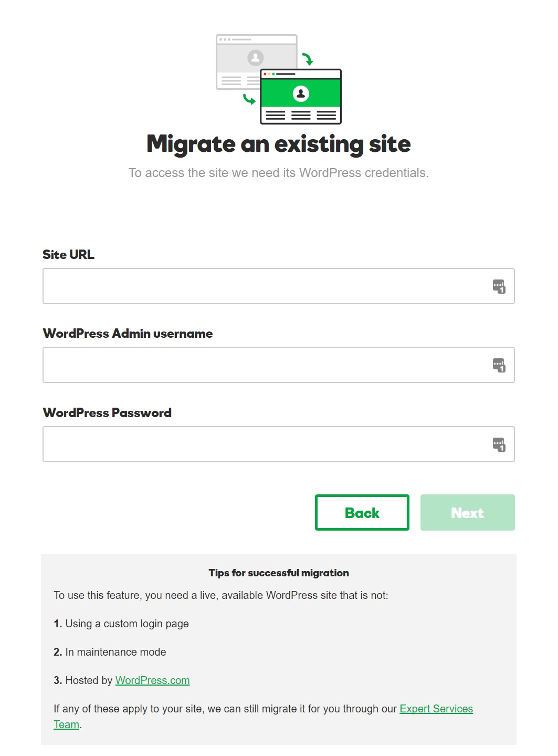The image size is (558, 756).
Task: Click the Migrate an existing site heading
Action: pyautogui.click(x=279, y=144)
